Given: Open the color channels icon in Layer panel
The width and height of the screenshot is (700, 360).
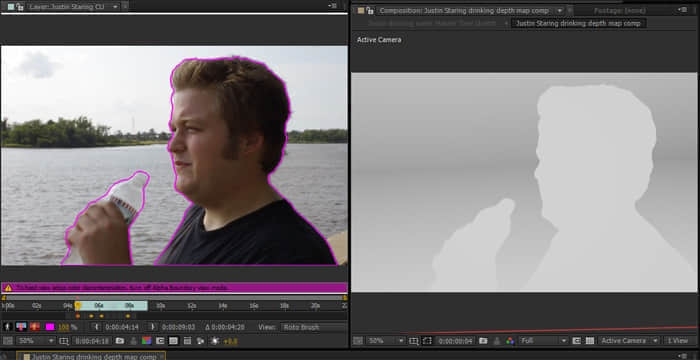Looking at the screenshot, I should point(146,341).
